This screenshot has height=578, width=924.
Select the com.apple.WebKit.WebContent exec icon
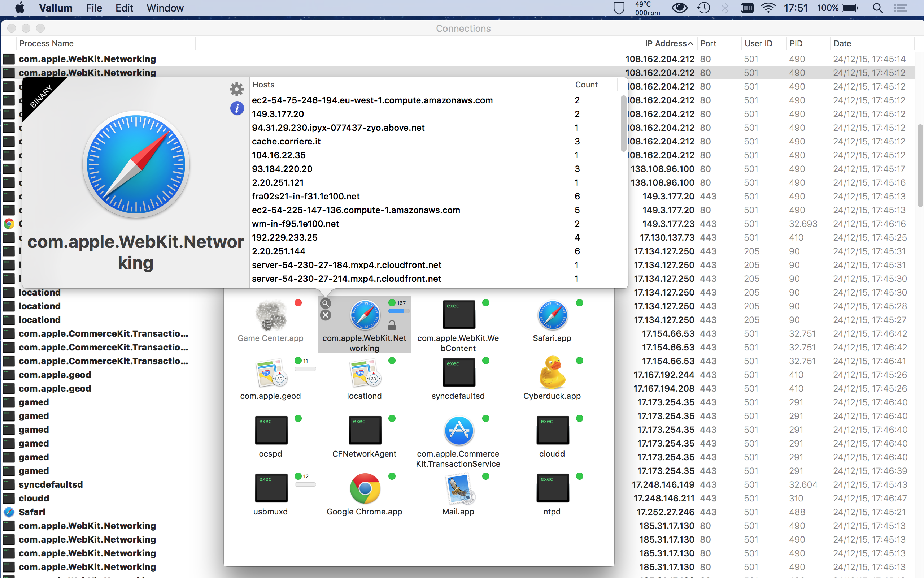458,315
